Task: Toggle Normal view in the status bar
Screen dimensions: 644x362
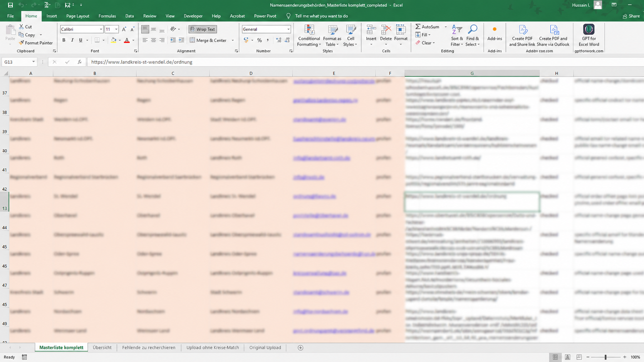Action: click(555, 357)
